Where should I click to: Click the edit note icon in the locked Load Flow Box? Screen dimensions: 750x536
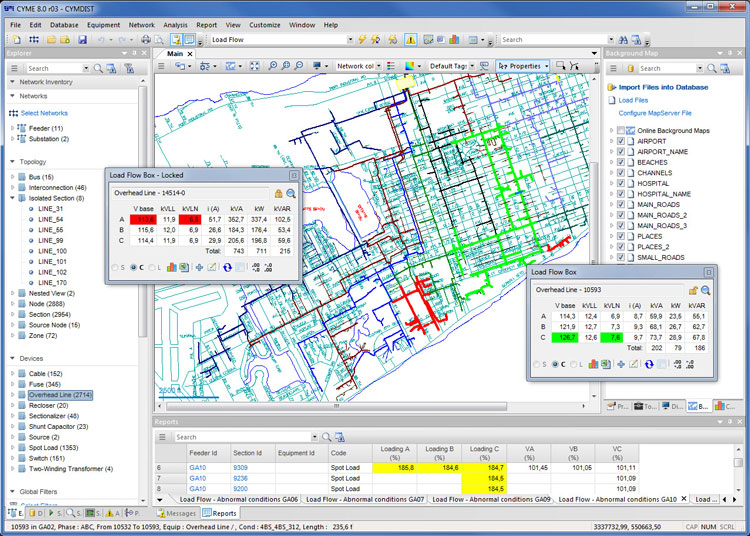[x=212, y=267]
